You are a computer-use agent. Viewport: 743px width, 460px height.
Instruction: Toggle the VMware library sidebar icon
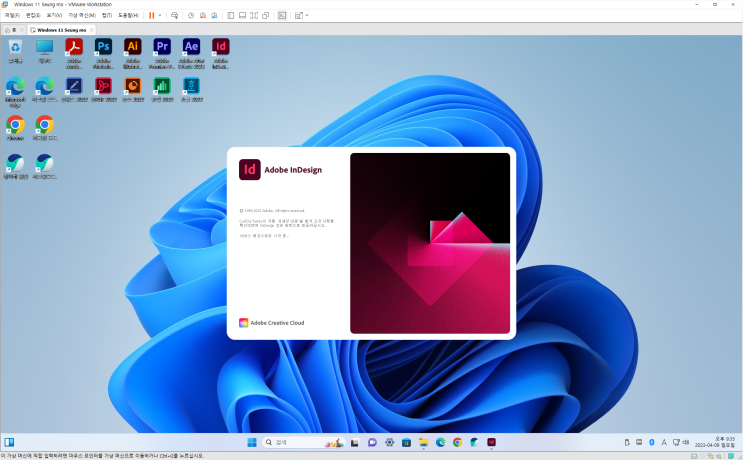(231, 16)
